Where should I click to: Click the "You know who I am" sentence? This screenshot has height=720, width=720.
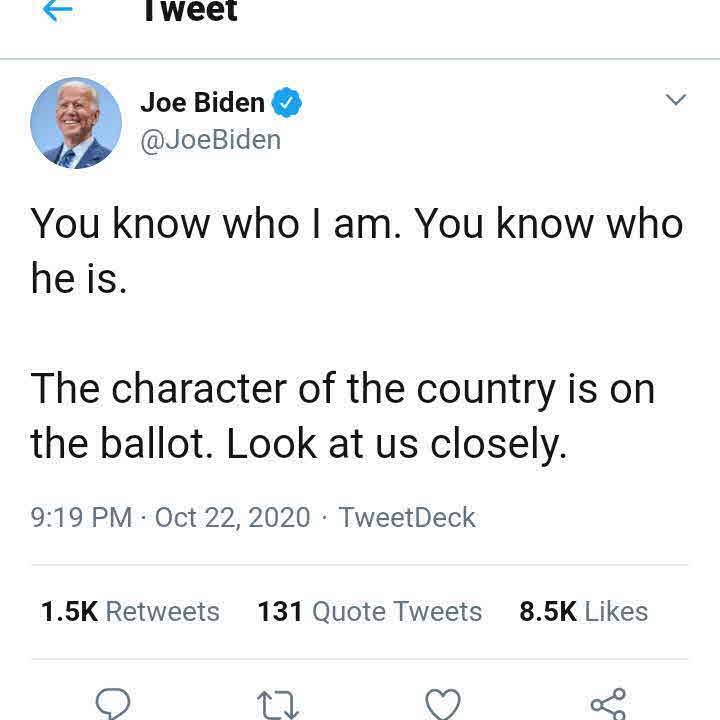click(216, 224)
